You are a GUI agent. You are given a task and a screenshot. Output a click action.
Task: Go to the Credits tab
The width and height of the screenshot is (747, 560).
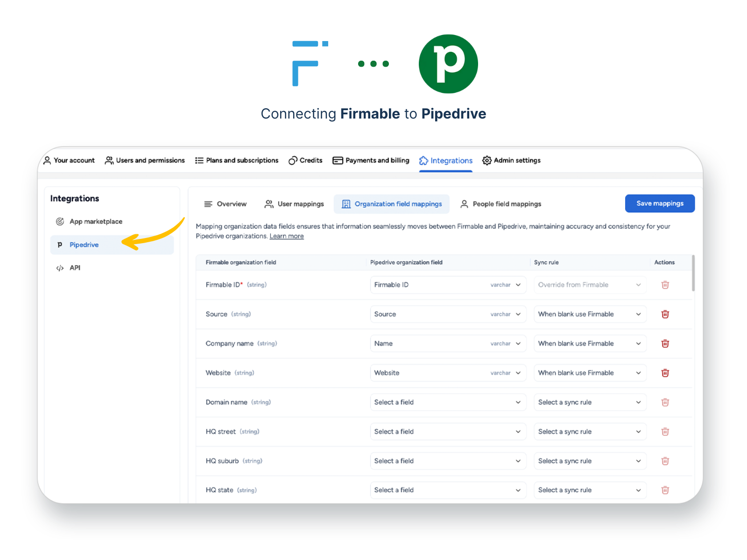tap(305, 160)
